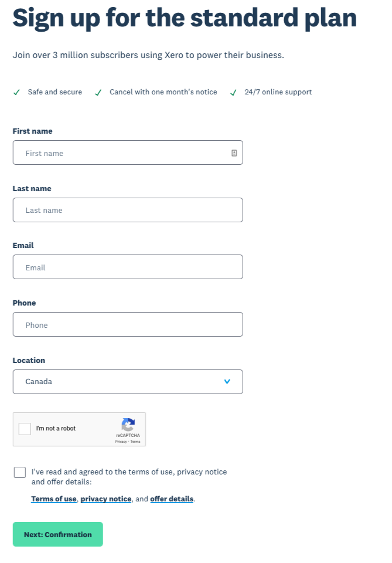
Task: Focus the Last name input field
Action: pyautogui.click(x=128, y=210)
